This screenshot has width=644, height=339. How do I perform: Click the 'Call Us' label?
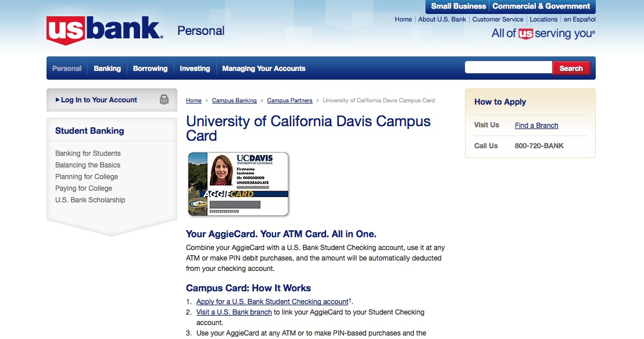click(x=485, y=146)
